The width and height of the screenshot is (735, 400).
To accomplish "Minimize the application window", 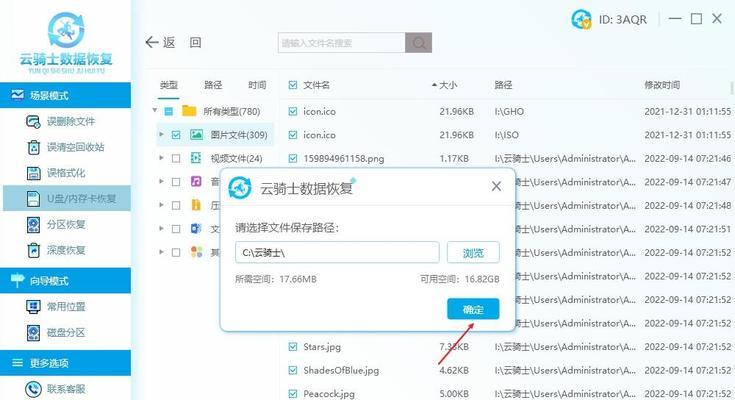I will [675, 19].
